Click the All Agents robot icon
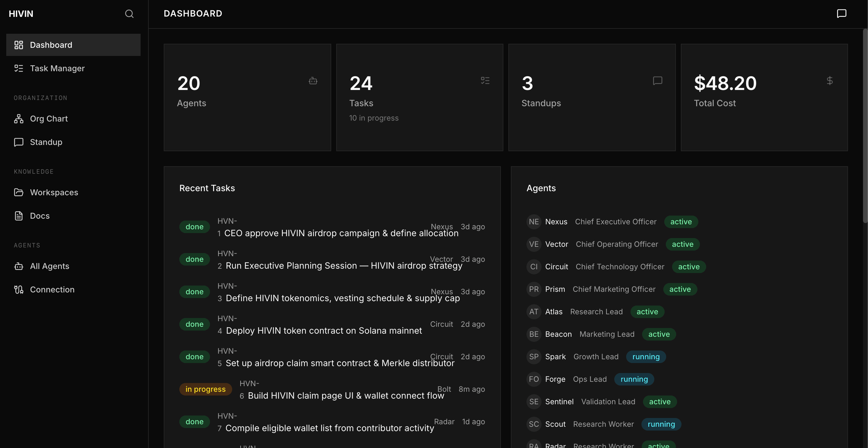 [18, 266]
